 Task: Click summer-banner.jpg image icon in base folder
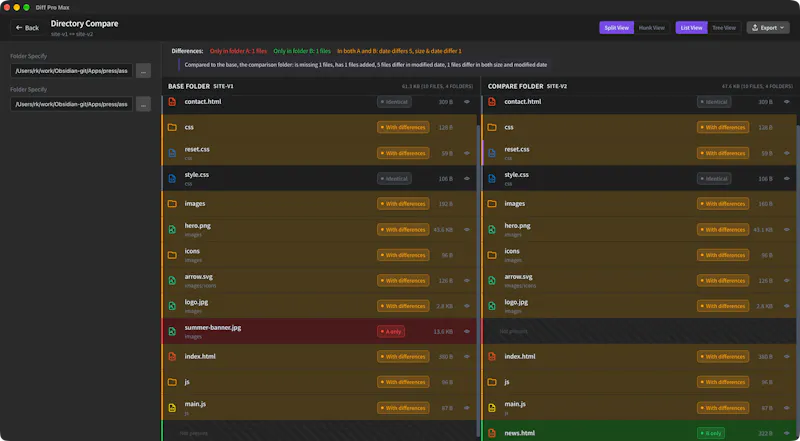pos(172,331)
